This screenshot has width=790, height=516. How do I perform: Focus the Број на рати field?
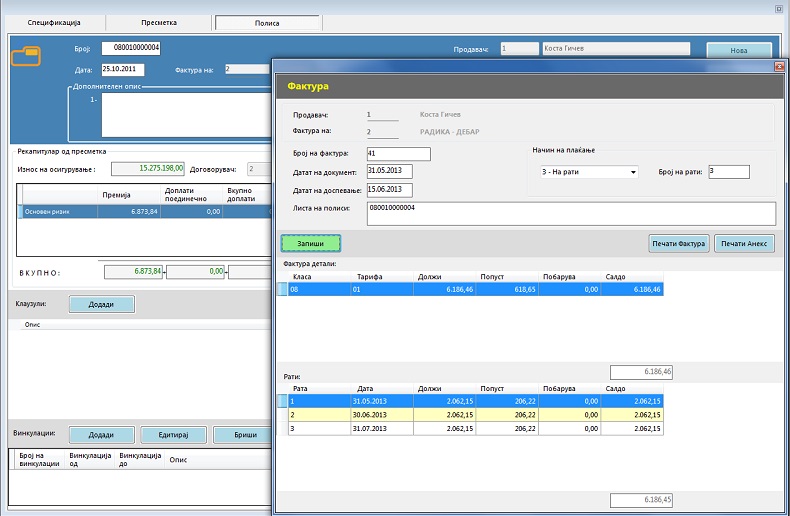(x=729, y=172)
